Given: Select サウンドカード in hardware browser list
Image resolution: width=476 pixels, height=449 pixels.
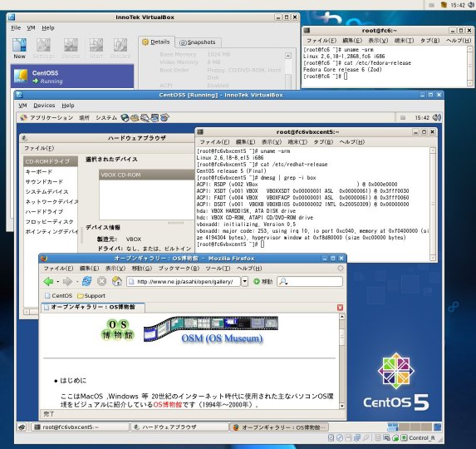Looking at the screenshot, I should click(x=44, y=181).
